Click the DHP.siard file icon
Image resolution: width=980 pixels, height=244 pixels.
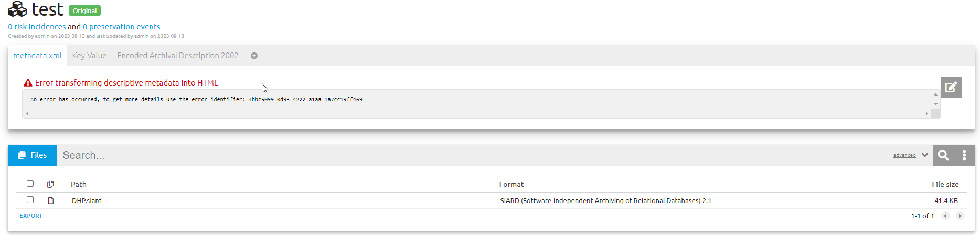(x=51, y=200)
